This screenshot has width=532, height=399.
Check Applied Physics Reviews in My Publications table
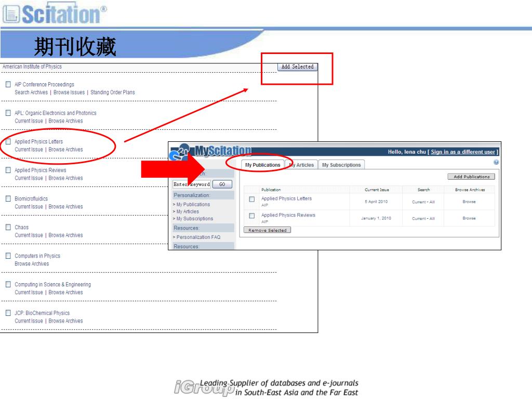252,216
